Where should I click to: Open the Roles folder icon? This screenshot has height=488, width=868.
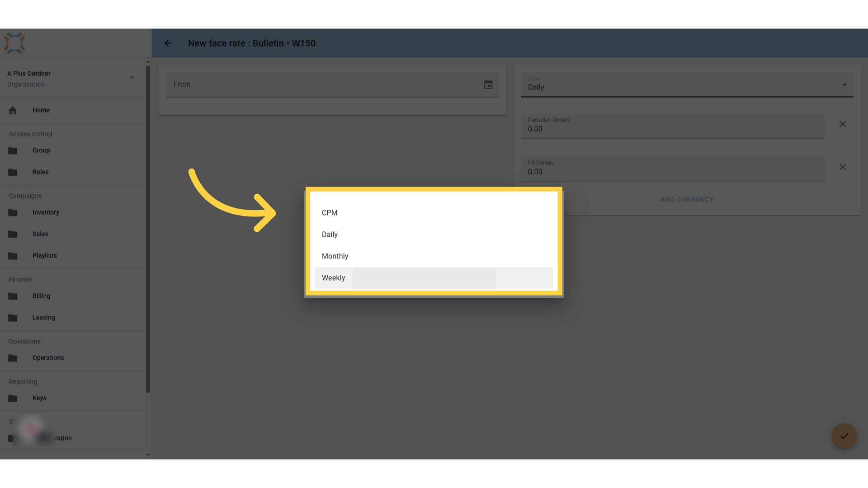tap(13, 172)
